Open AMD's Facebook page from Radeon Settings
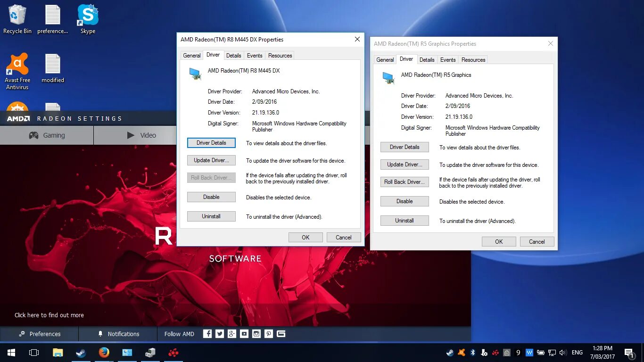This screenshot has width=644, height=362. point(207,334)
